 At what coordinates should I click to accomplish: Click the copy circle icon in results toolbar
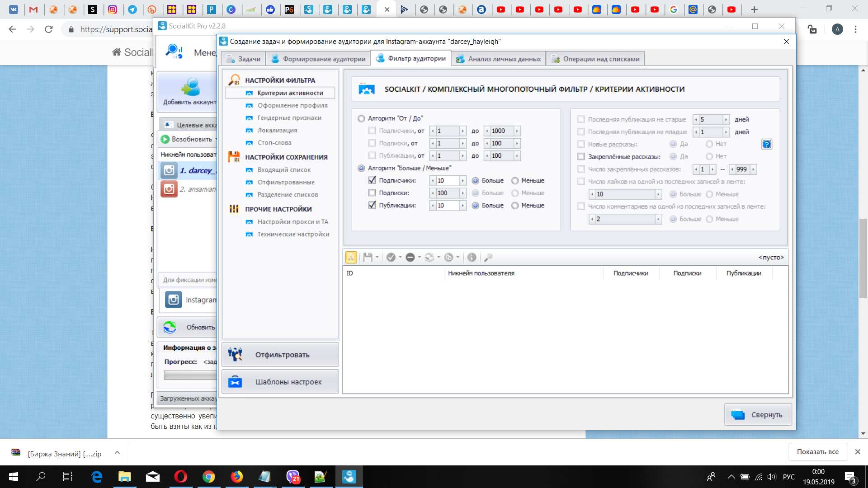click(x=448, y=257)
